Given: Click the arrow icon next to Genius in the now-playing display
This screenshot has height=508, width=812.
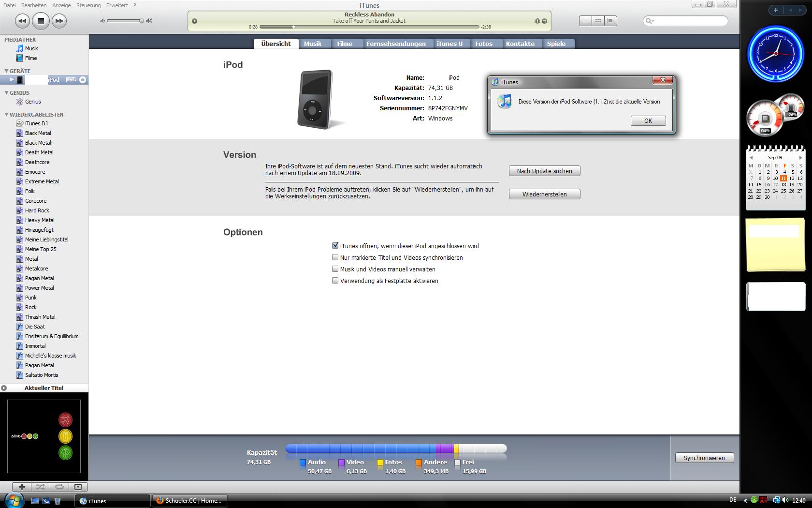Looking at the screenshot, I should pyautogui.click(x=545, y=21).
